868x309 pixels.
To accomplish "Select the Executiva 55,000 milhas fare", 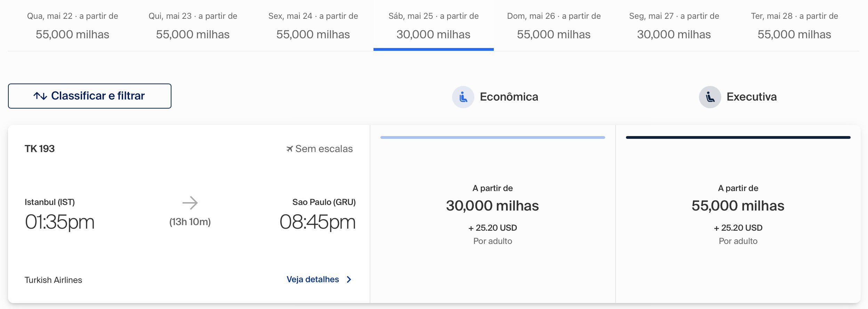I will coord(738,214).
